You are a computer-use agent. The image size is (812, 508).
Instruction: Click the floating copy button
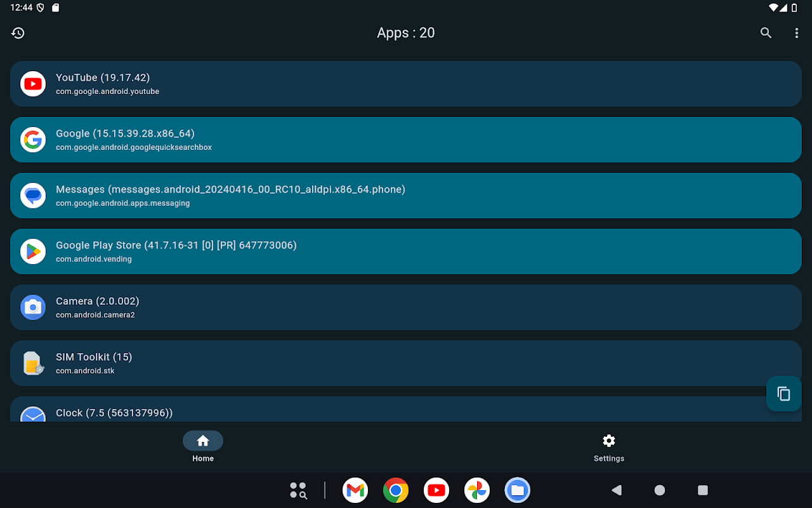click(784, 394)
